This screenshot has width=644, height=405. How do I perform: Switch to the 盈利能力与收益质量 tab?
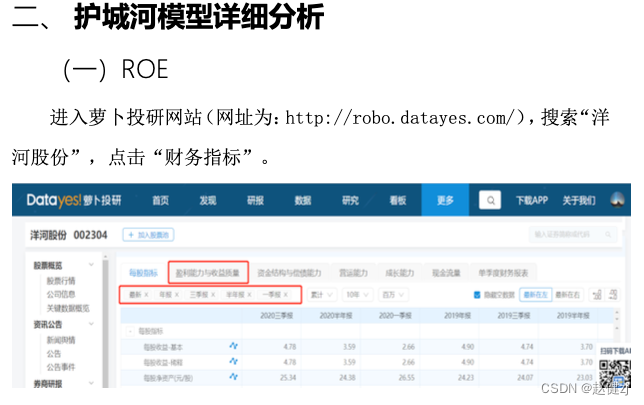pos(208,272)
